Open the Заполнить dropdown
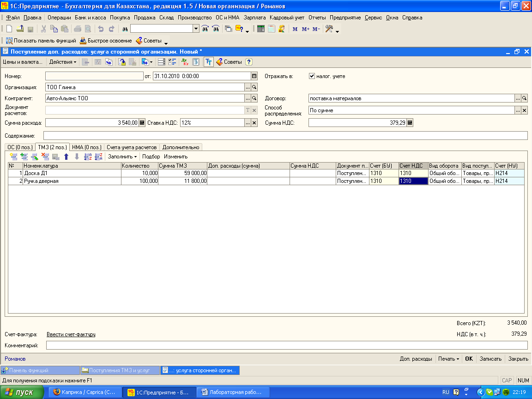This screenshot has width=532, height=399. coord(122,157)
